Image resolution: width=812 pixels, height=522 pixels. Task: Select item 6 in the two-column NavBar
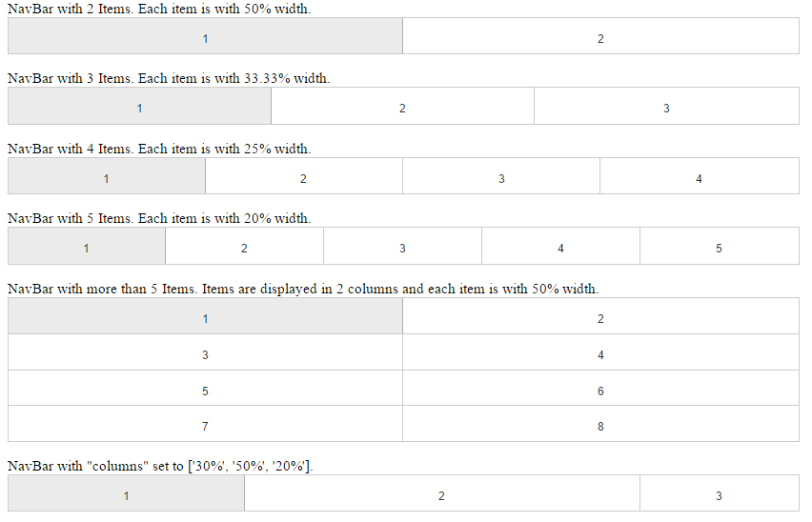coord(600,390)
